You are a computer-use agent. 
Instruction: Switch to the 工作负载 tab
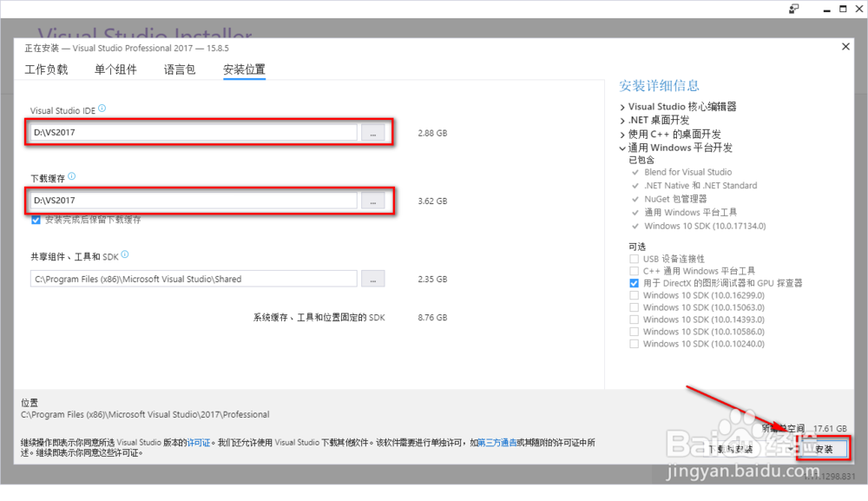point(46,69)
